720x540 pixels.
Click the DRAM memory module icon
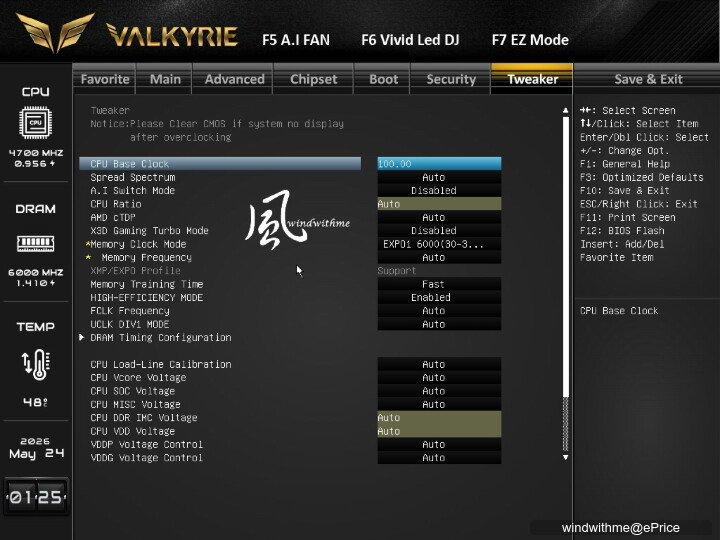[x=35, y=243]
